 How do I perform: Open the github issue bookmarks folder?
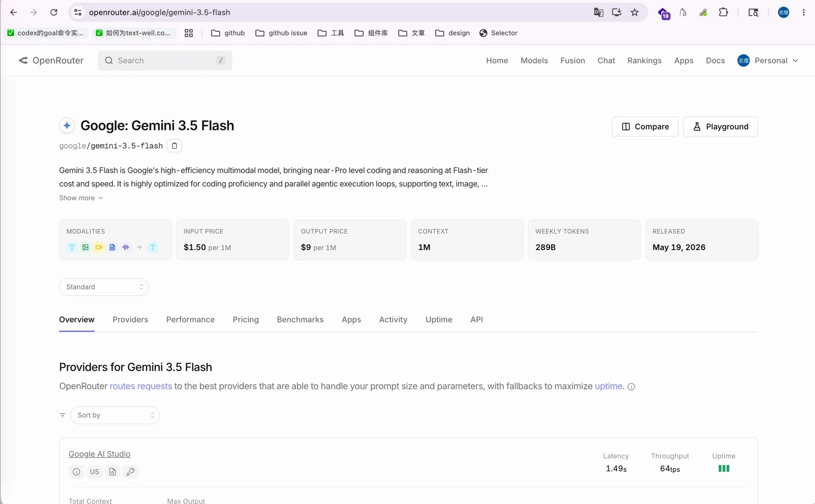click(x=281, y=33)
